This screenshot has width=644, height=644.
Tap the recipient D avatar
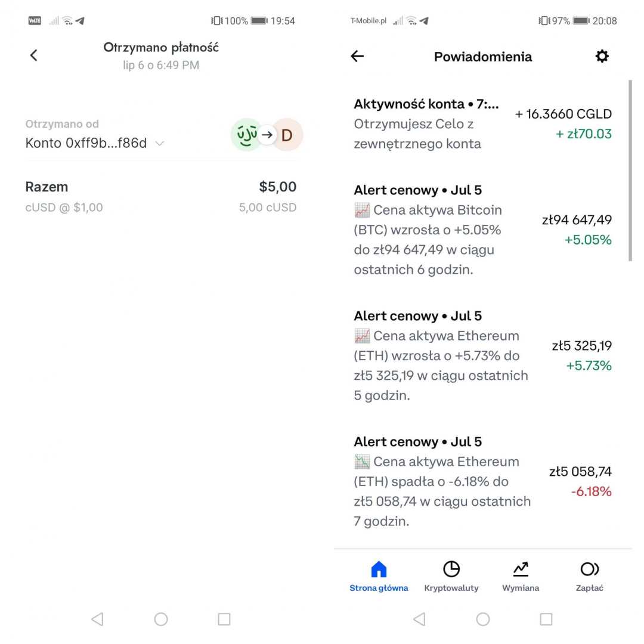tap(287, 135)
